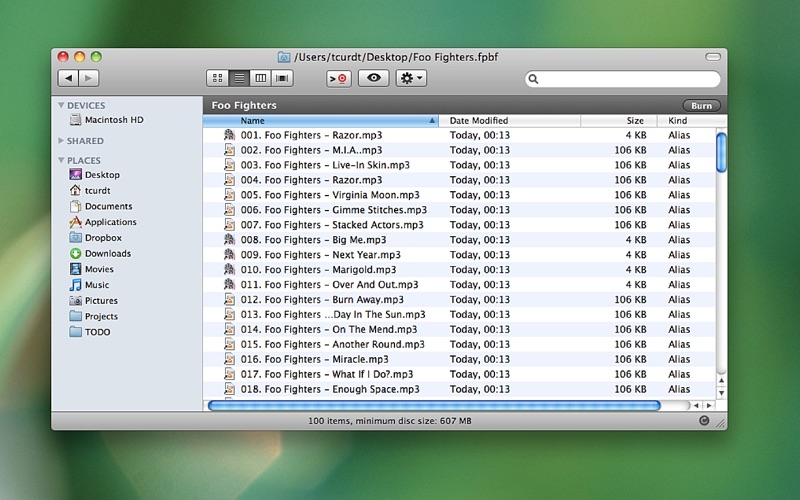Click the Burn button

point(702,106)
